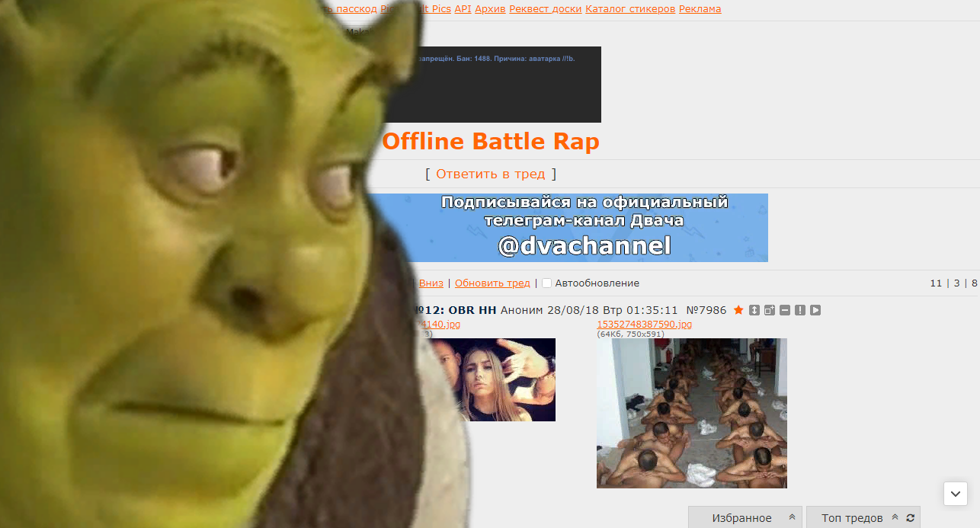The width and height of the screenshot is (980, 528).
Task: Click Ответить в тред link
Action: tap(491, 174)
